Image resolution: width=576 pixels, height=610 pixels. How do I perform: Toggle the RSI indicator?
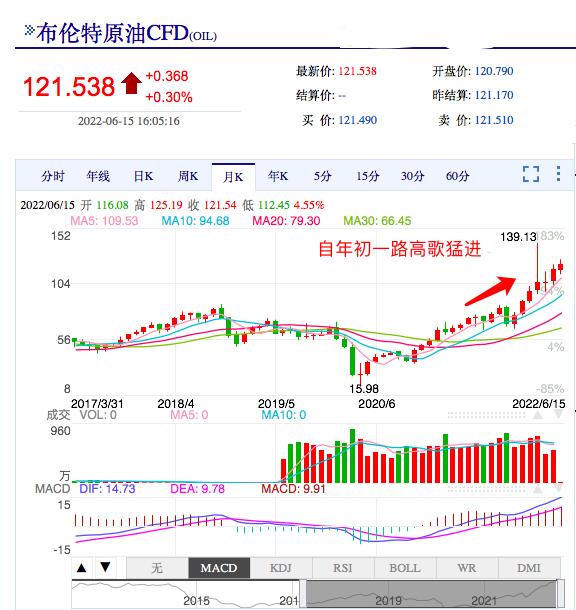[343, 568]
